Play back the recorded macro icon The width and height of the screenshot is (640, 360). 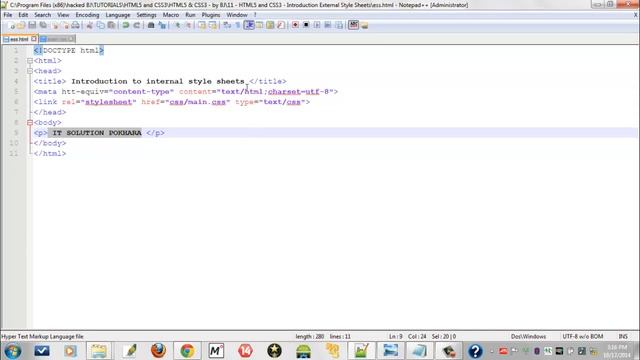pyautogui.click(x=317, y=25)
